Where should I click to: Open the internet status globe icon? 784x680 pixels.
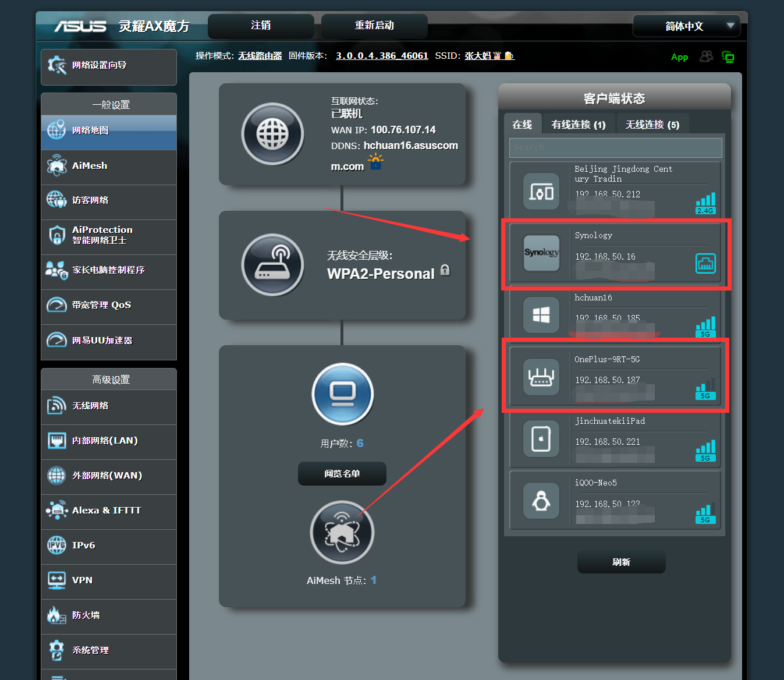click(272, 134)
